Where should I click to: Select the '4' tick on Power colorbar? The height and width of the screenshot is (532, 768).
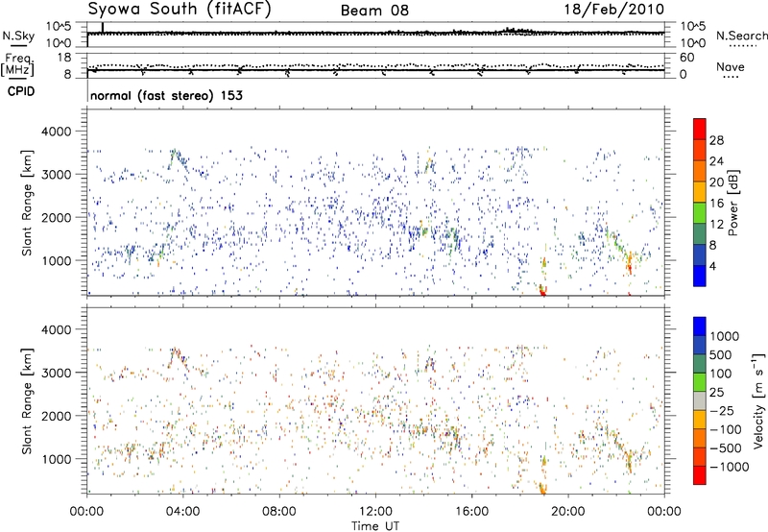[x=712, y=266]
